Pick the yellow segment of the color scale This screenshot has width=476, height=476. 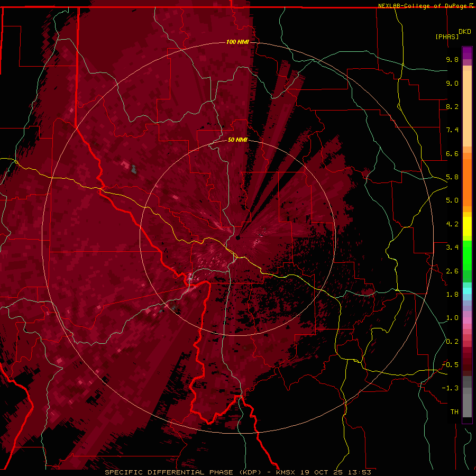[467, 226]
